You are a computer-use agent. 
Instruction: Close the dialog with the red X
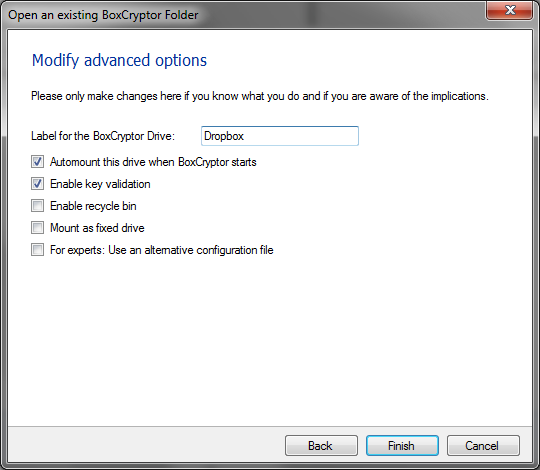tap(510, 10)
